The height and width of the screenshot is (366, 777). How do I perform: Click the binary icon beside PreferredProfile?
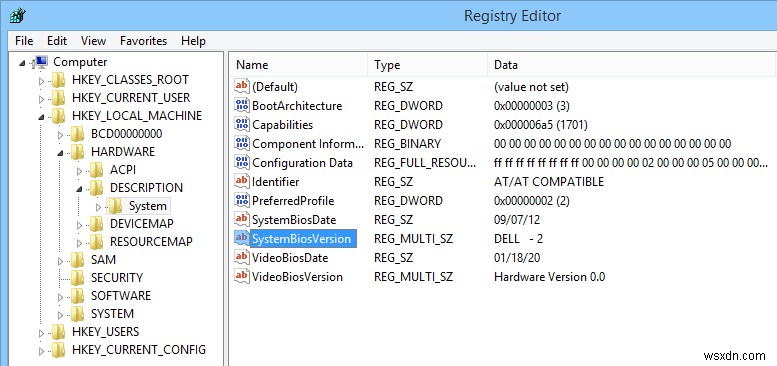coord(242,201)
